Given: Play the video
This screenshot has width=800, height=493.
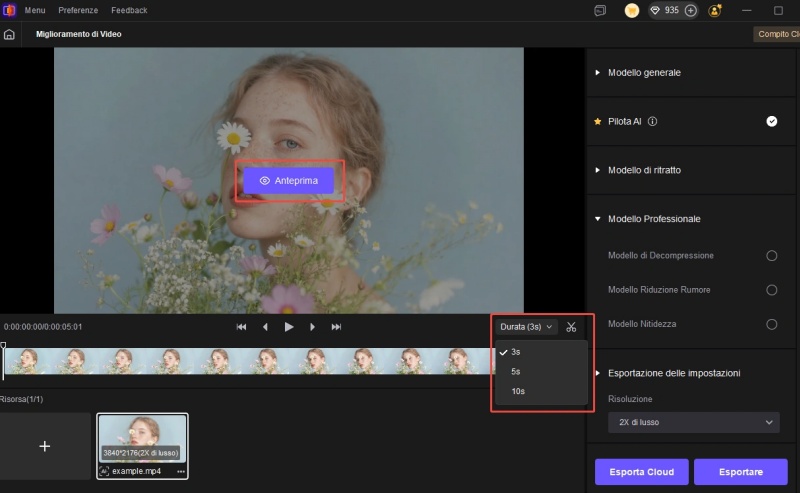Looking at the screenshot, I should (289, 327).
